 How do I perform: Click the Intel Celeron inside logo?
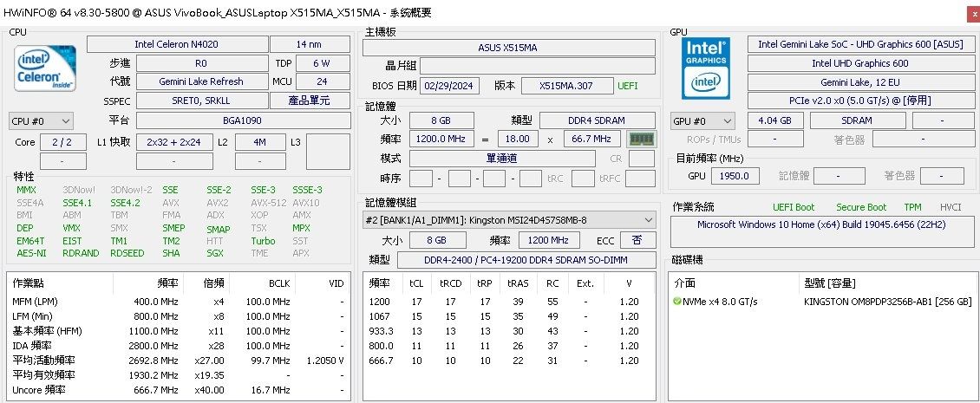tap(44, 68)
